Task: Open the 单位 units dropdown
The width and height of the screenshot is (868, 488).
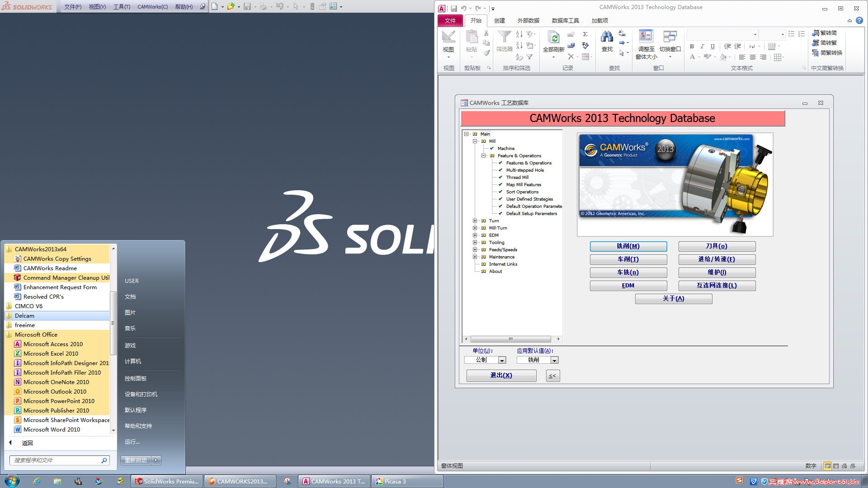Action: pyautogui.click(x=502, y=360)
